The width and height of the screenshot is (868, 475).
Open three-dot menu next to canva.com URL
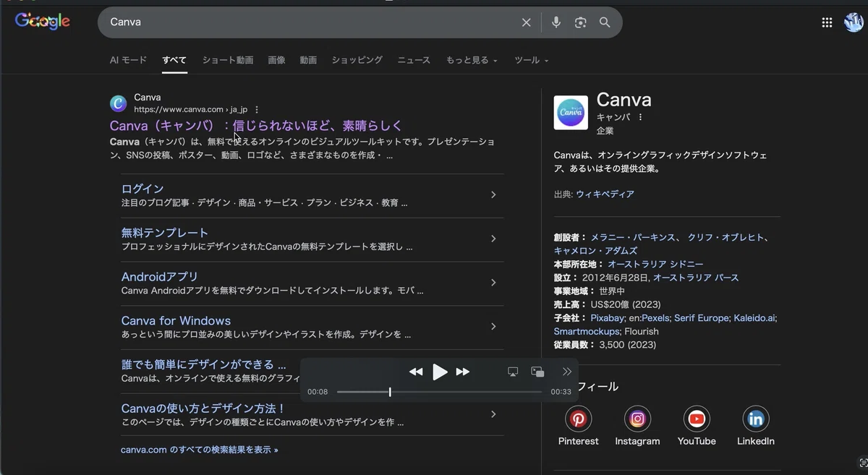click(x=256, y=110)
